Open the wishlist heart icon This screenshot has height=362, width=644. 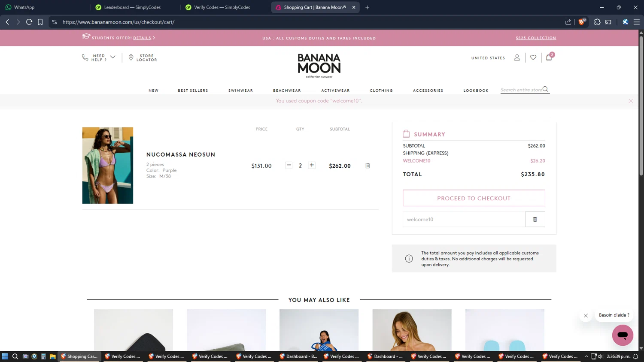click(x=533, y=57)
